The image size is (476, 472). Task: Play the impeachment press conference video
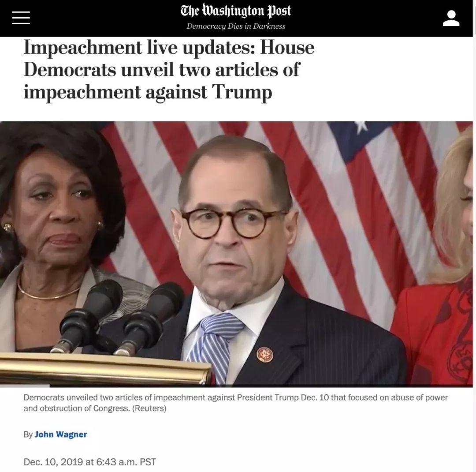coord(236,254)
